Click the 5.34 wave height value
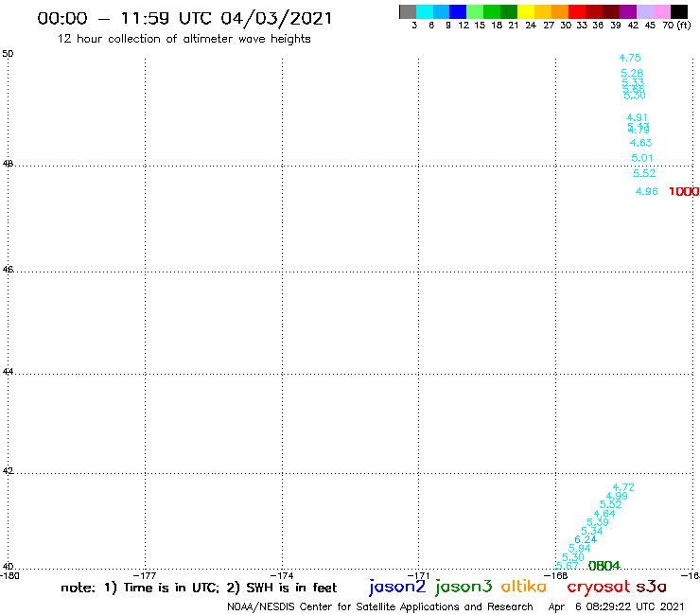Screen dimensions: 700x615 point(592,531)
